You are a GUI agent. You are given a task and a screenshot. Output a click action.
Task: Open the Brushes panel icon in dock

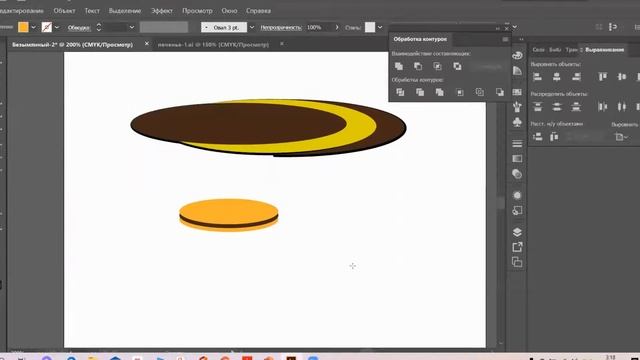click(x=517, y=107)
